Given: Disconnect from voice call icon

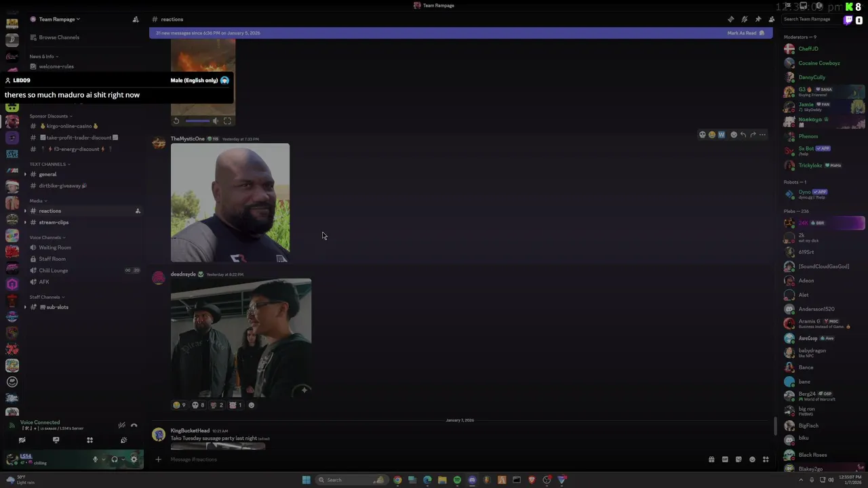Looking at the screenshot, I should (x=134, y=425).
